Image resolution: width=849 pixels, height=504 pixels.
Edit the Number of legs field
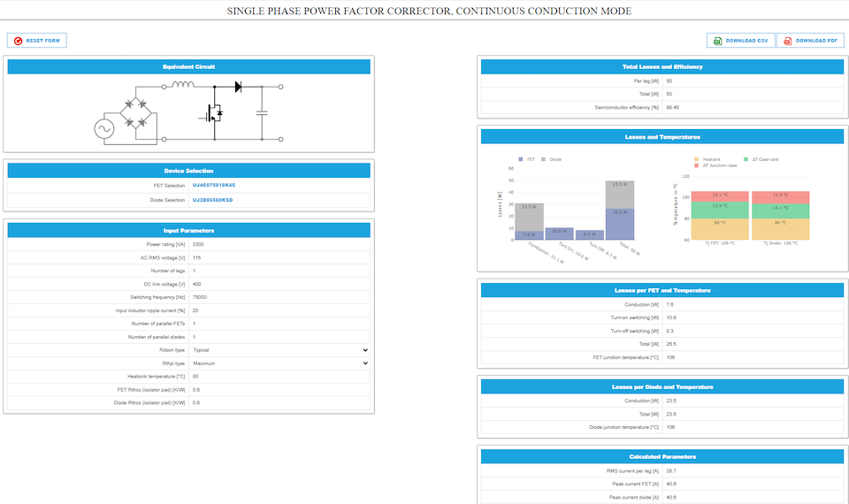pyautogui.click(x=279, y=271)
